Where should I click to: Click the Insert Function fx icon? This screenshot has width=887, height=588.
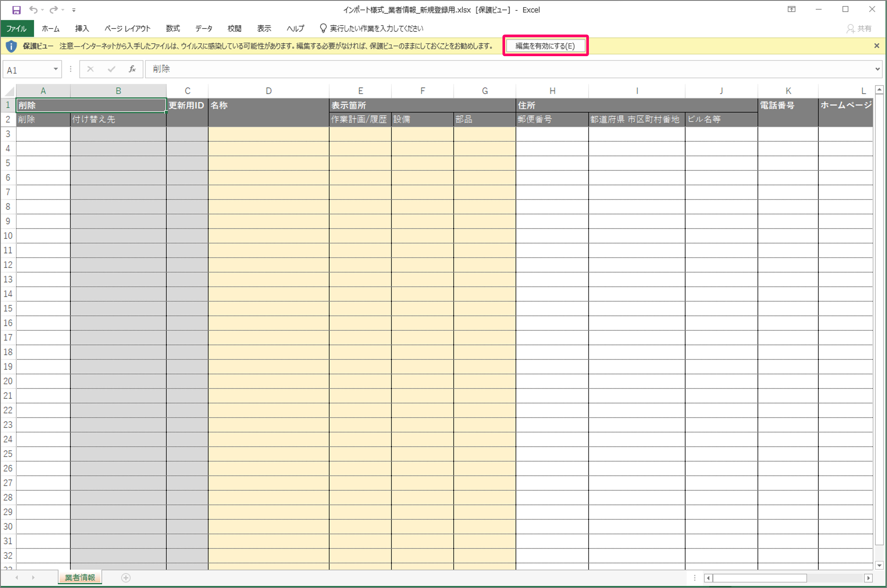(x=132, y=69)
